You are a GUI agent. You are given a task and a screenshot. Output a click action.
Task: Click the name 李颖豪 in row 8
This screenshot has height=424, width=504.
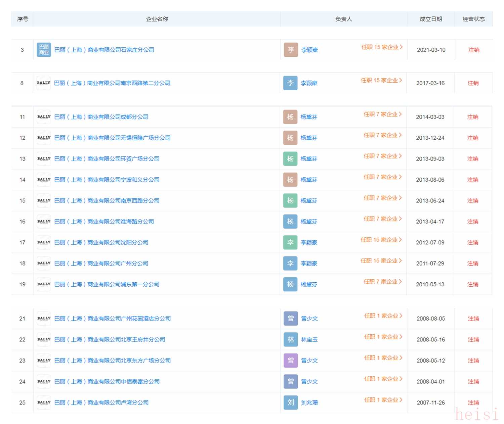[x=309, y=83]
